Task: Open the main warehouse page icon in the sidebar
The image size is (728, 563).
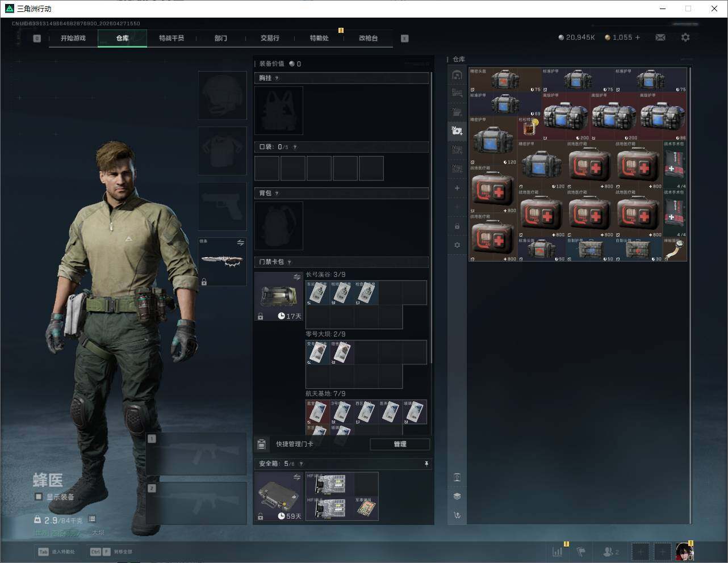Action: click(x=457, y=75)
